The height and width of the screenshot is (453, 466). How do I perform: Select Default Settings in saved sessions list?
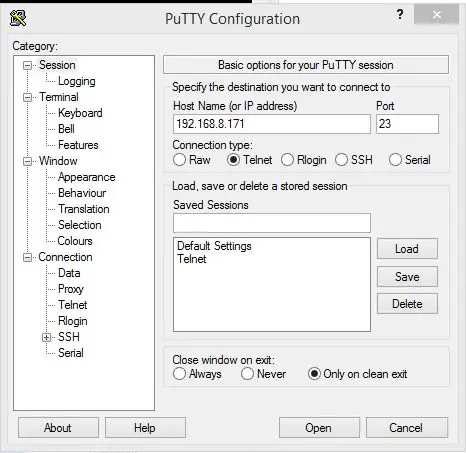coord(214,246)
